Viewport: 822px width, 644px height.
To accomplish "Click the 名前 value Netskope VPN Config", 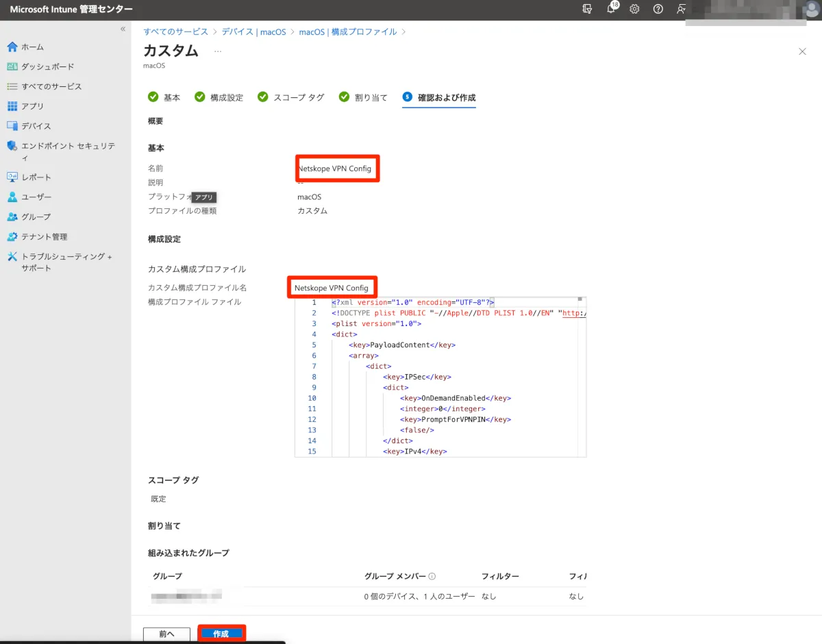I will pos(334,169).
